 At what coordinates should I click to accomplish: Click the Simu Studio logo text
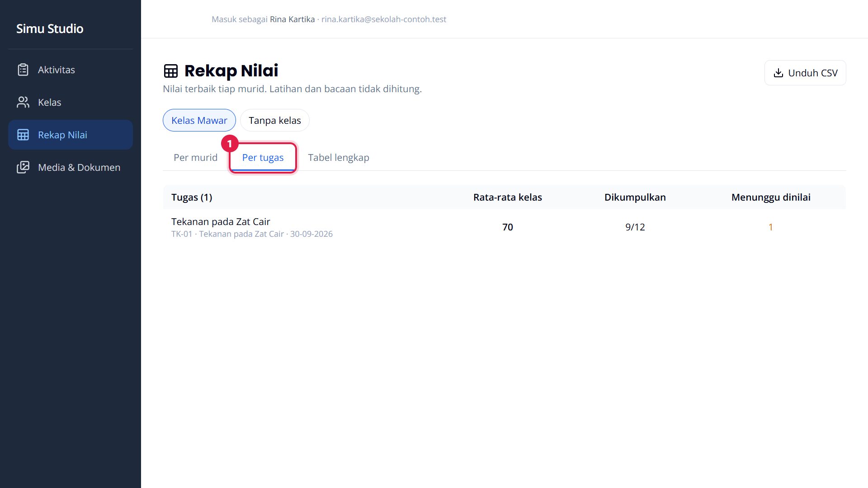tap(50, 28)
